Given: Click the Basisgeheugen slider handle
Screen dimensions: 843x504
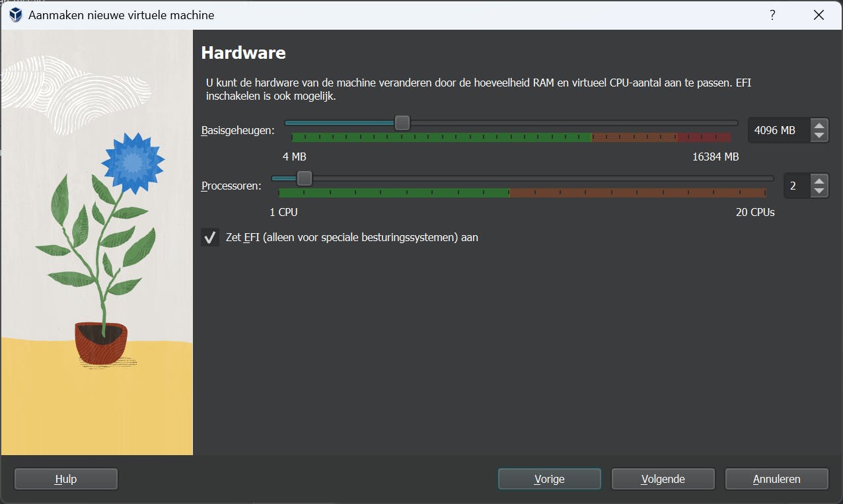Looking at the screenshot, I should coord(402,123).
